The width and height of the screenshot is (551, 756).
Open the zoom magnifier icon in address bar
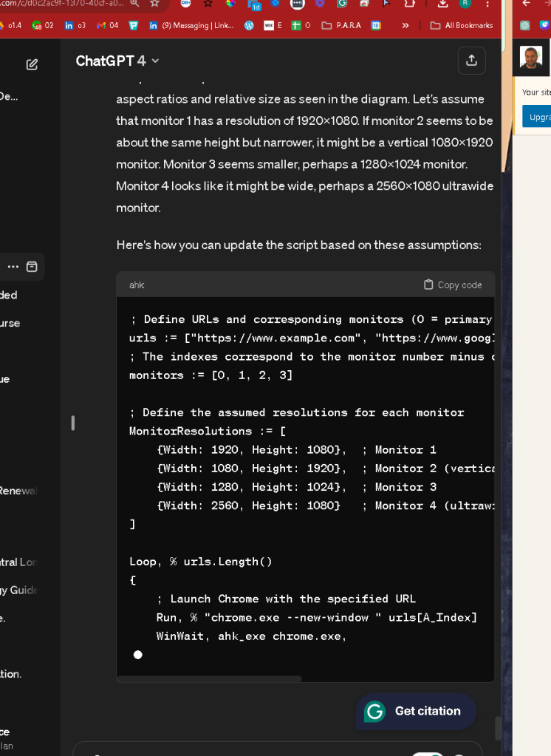(x=135, y=4)
